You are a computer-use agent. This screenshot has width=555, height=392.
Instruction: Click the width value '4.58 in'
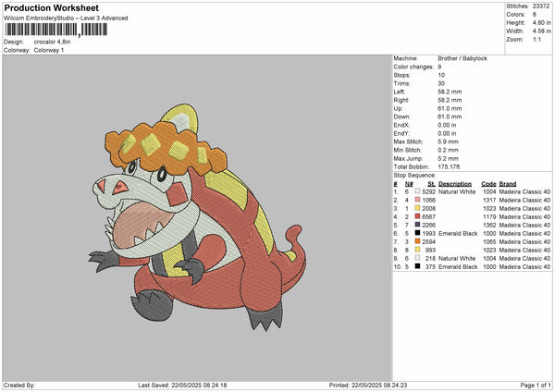click(x=541, y=31)
